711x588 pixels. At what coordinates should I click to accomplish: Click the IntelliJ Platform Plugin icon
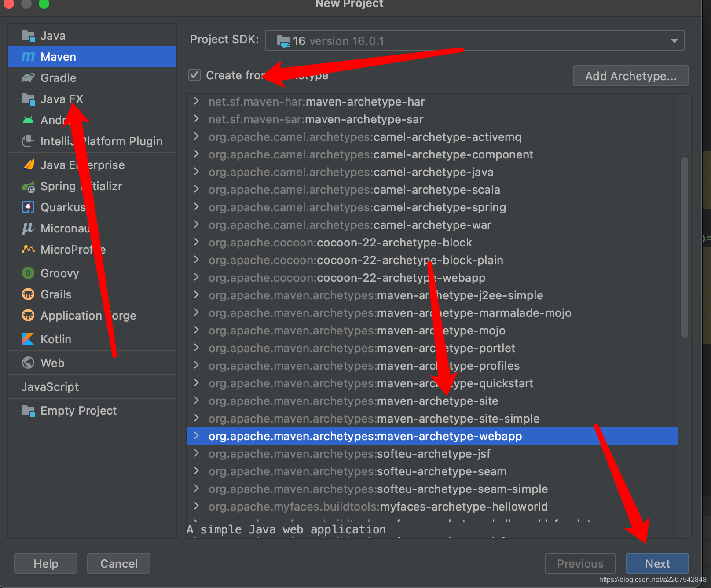[x=28, y=141]
